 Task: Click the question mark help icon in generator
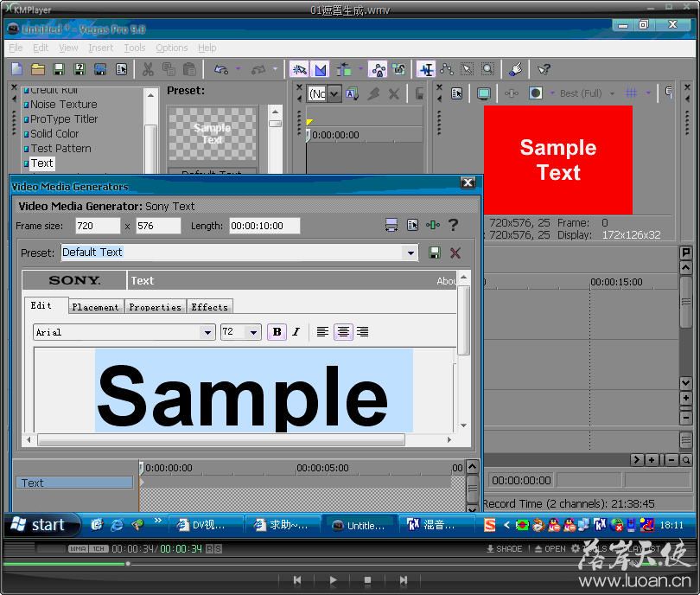(x=453, y=225)
